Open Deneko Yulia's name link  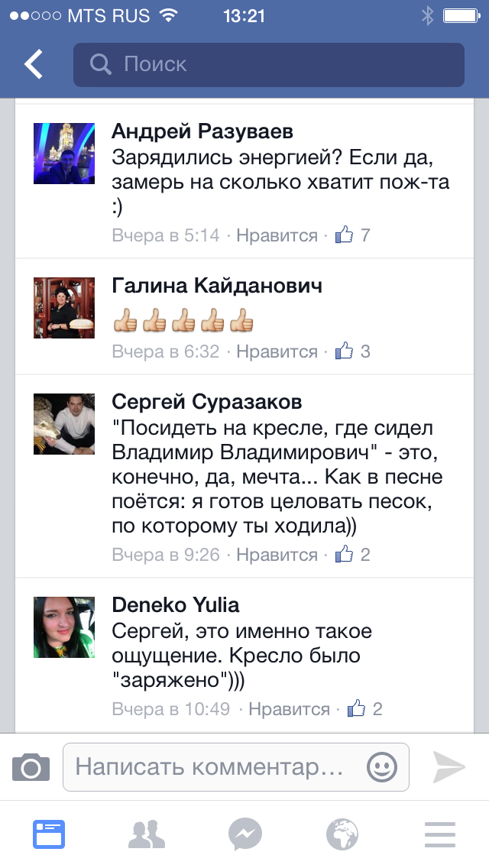(176, 605)
